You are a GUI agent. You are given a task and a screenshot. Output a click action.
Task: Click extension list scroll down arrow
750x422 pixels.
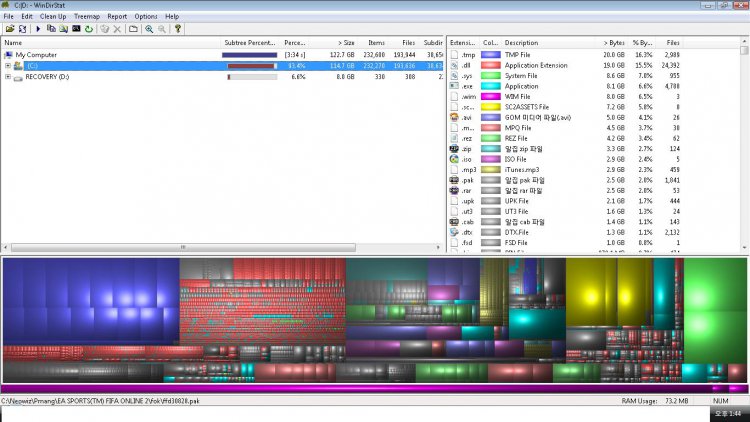(744, 248)
